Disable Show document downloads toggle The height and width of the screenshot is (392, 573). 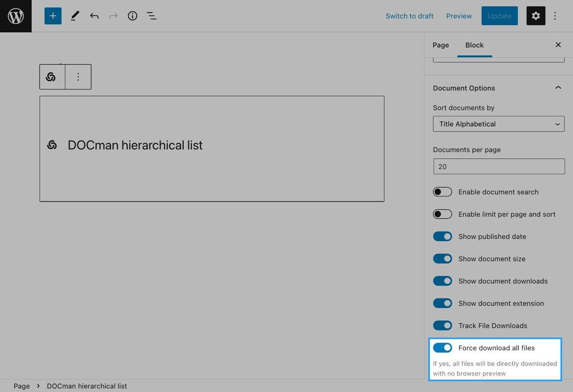tap(443, 281)
